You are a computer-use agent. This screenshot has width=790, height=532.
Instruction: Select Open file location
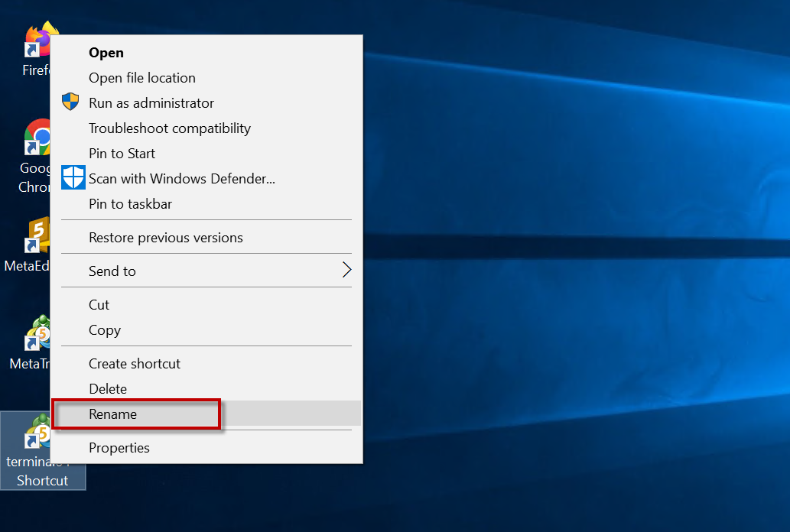coord(142,78)
